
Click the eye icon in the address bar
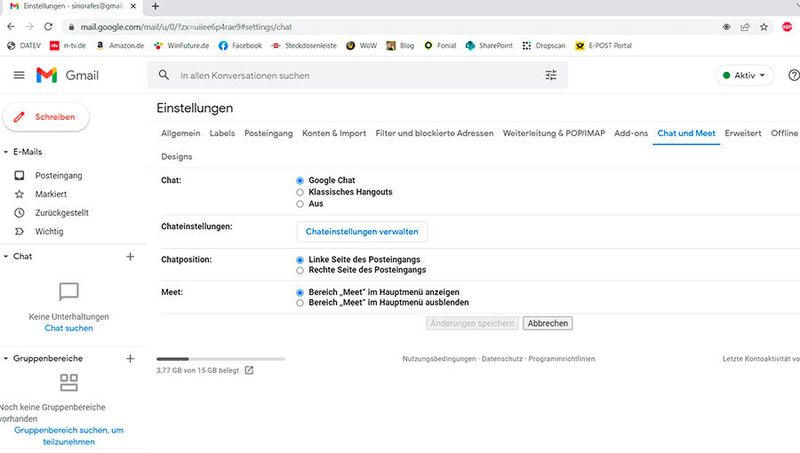[727, 27]
